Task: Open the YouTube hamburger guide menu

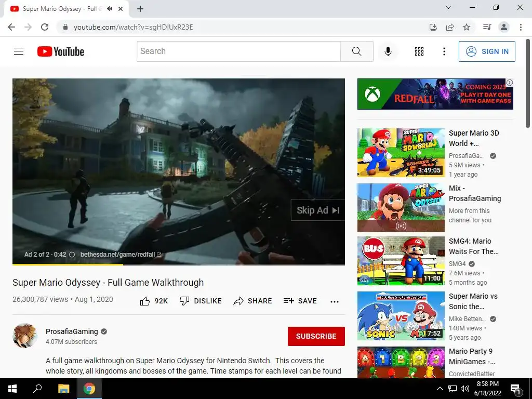Action: coord(19,51)
